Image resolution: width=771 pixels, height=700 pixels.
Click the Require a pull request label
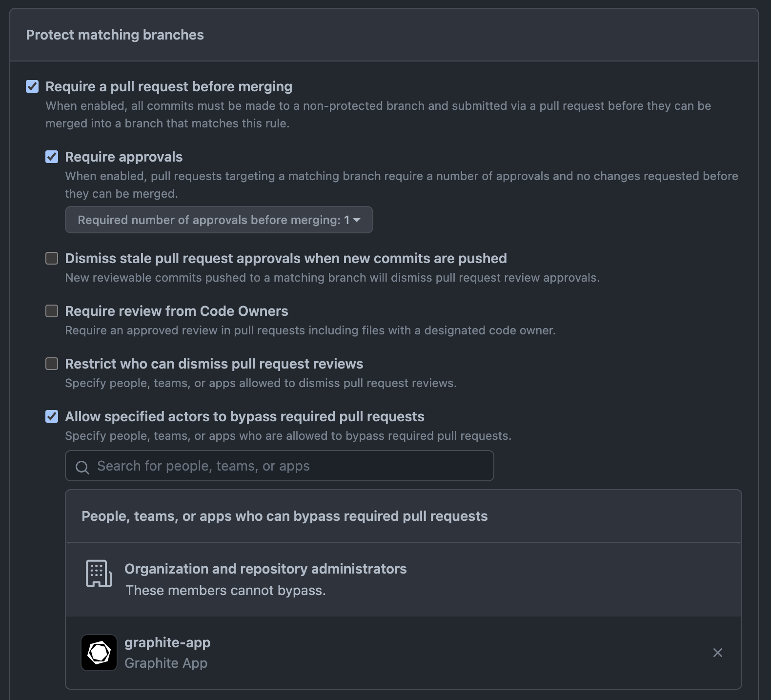[169, 86]
